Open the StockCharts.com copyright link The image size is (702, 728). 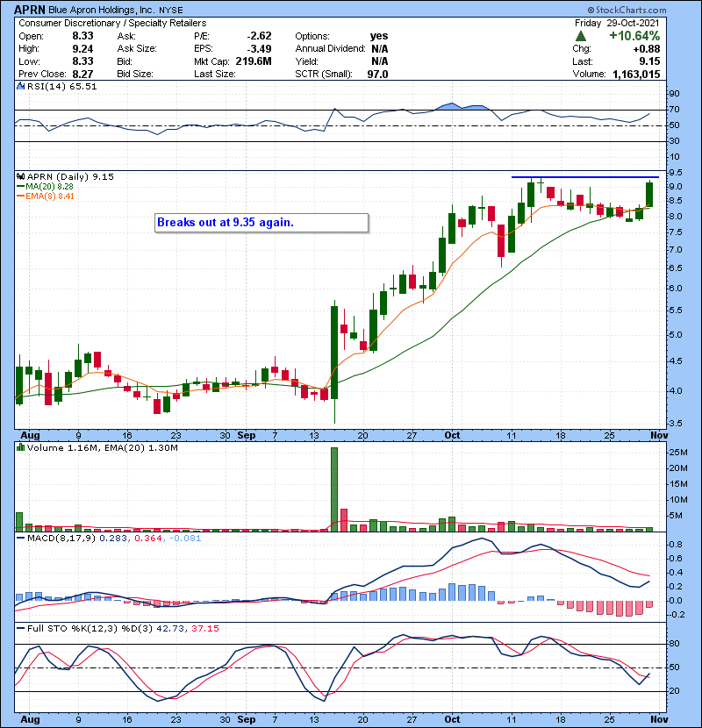627,10
